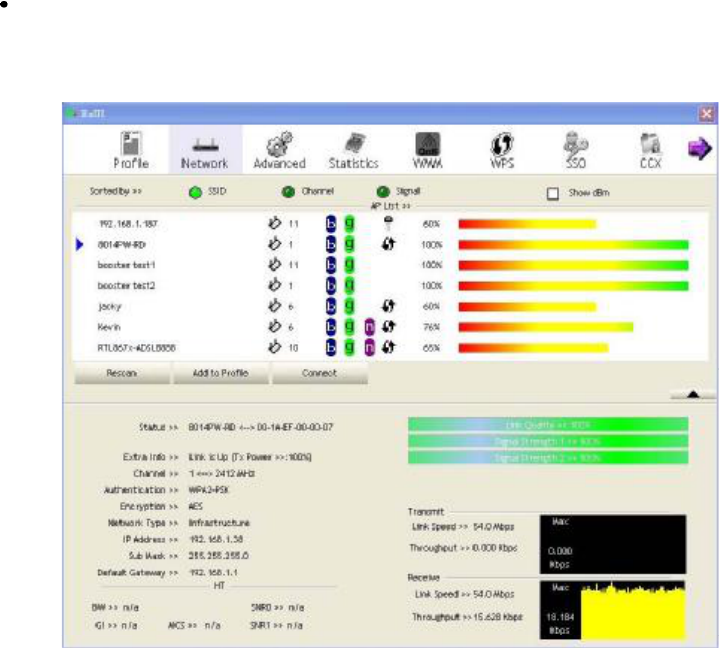This screenshot has width=719, height=648.
Task: Open the SSO tab
Action: (575, 150)
